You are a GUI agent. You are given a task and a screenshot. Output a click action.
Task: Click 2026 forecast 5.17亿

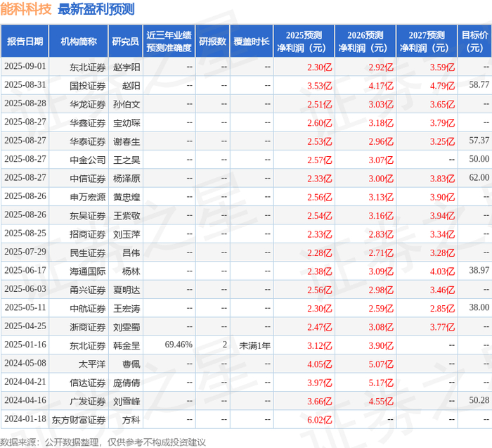pos(381,383)
